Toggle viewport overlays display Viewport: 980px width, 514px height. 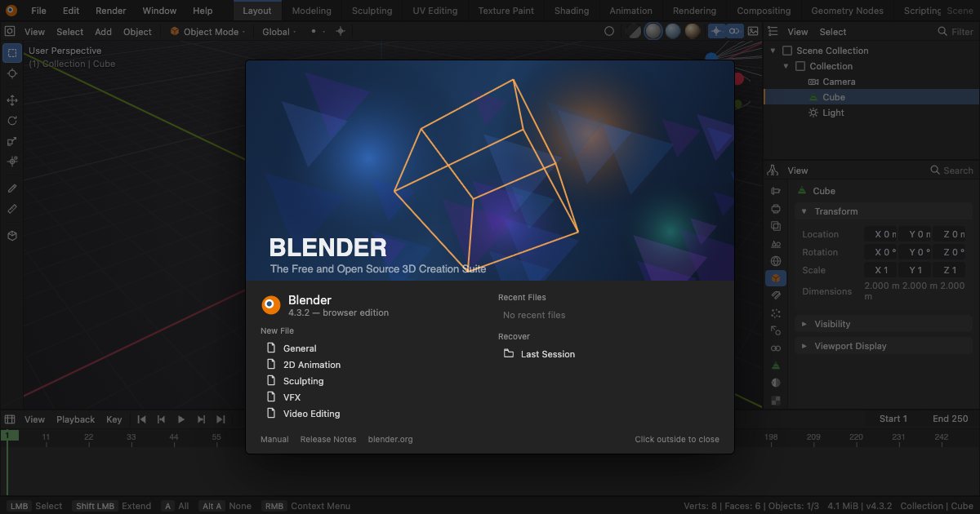click(734, 31)
